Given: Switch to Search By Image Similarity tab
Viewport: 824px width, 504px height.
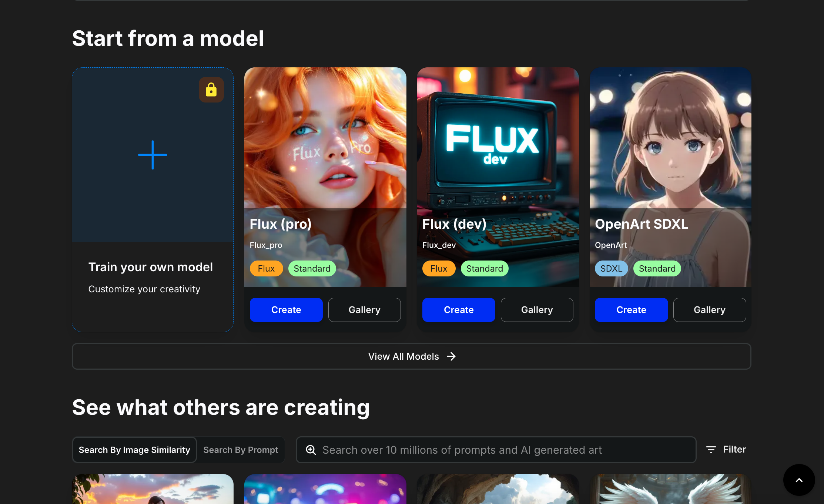Looking at the screenshot, I should (x=134, y=450).
